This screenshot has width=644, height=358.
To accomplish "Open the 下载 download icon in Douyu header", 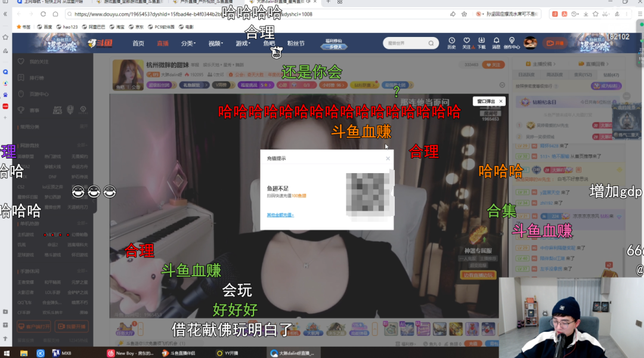I will pos(481,43).
